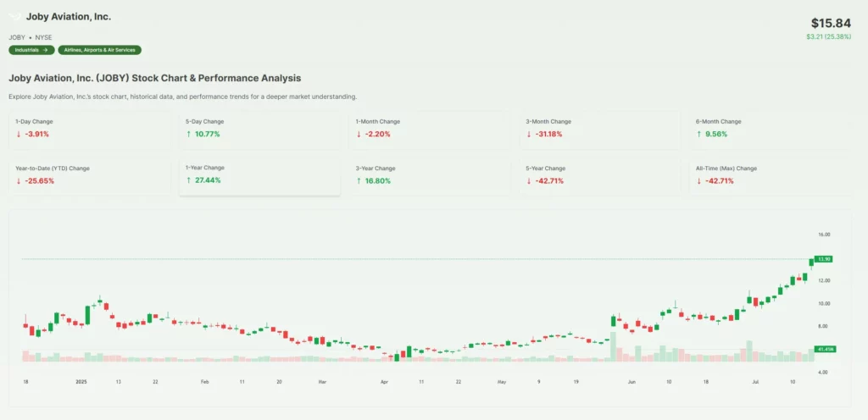Click the 41.45M volume label on chart
This screenshot has height=420, width=868.
click(823, 348)
